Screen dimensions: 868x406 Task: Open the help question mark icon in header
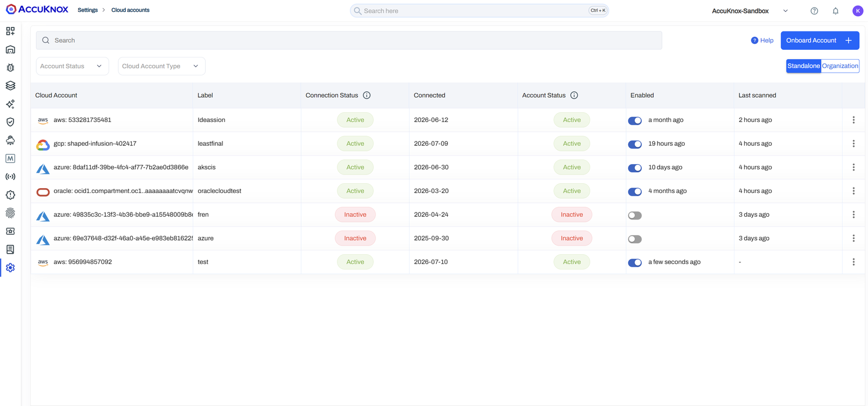click(x=814, y=11)
